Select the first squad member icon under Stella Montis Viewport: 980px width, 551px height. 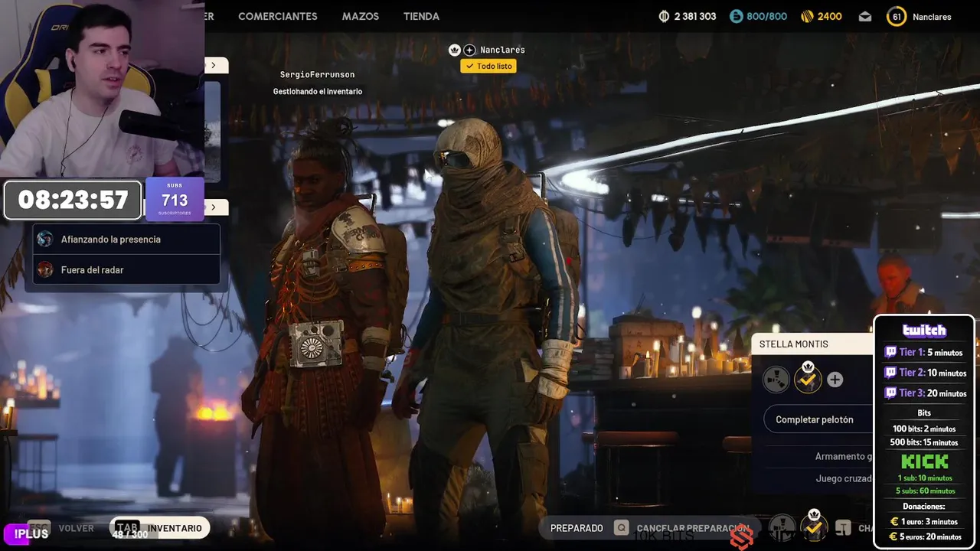coord(776,379)
